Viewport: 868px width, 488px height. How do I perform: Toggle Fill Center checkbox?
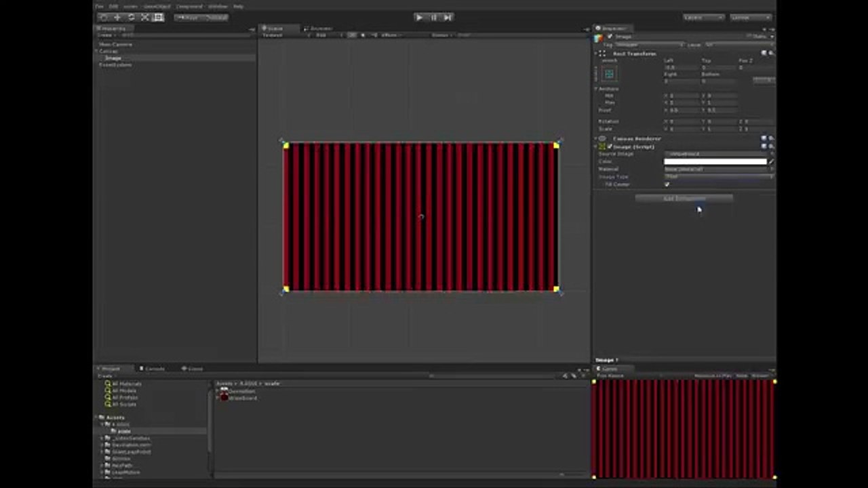pos(667,184)
